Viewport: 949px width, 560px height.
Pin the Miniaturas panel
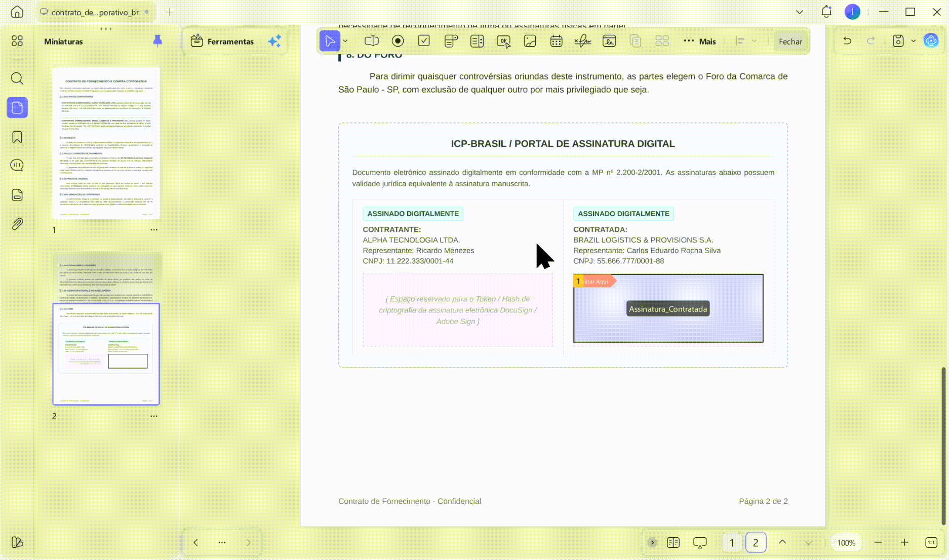point(157,41)
